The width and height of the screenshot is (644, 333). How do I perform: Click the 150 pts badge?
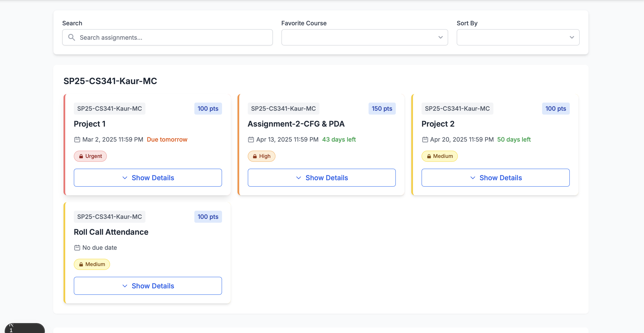pos(381,109)
